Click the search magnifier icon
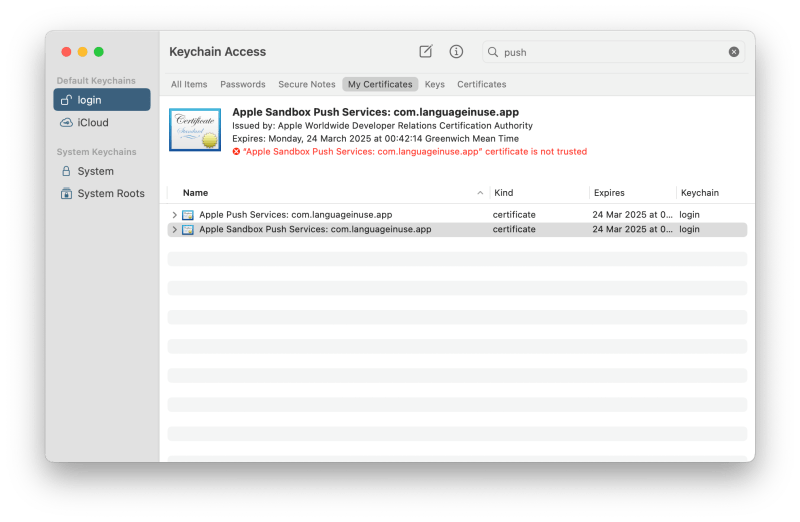800x522 pixels. (493, 52)
